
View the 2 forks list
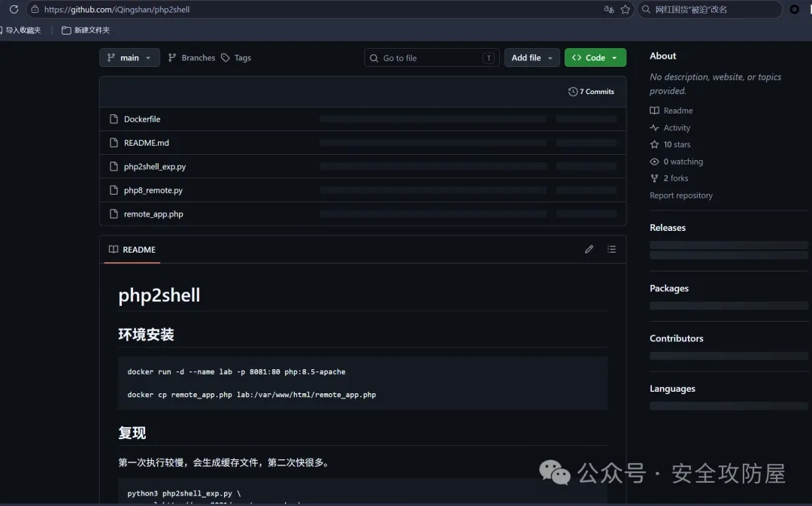coord(669,178)
